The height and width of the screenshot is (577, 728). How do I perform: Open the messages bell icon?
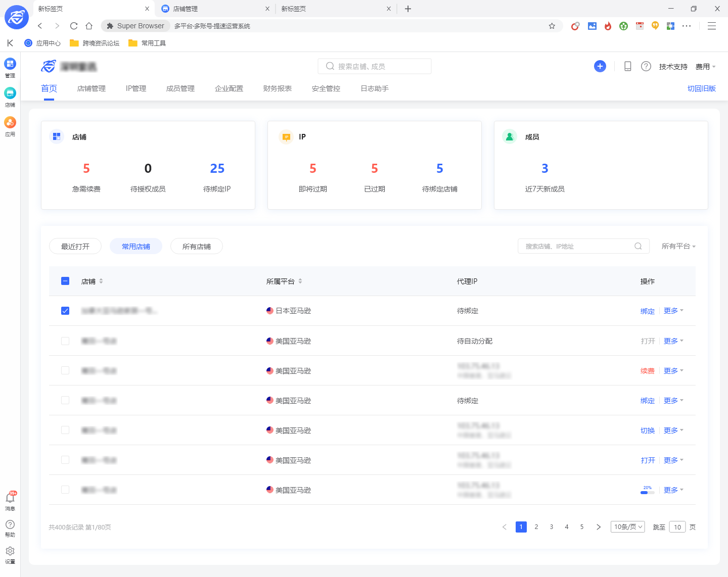(x=10, y=498)
